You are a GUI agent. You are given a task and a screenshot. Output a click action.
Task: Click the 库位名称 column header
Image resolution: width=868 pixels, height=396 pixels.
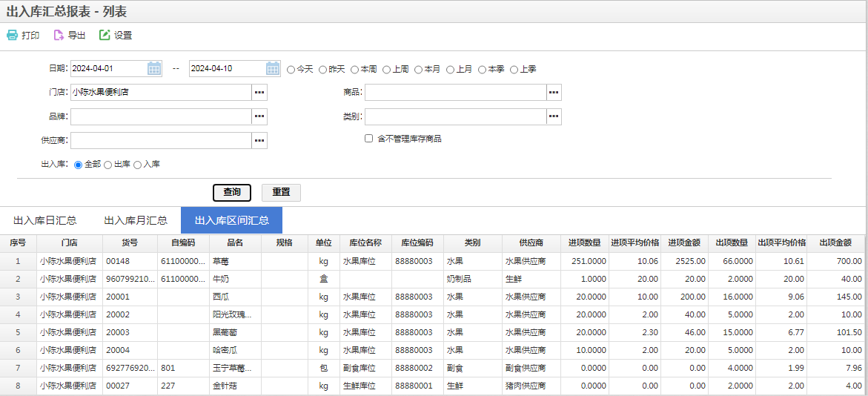tap(365, 242)
